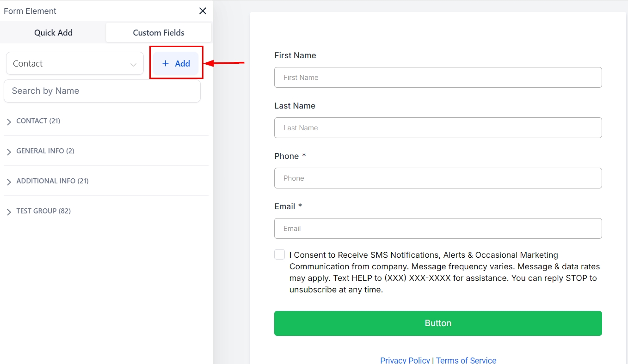Screen dimensions: 628x364
Task: Expand the ADDITIONAL INFO (21) group chevron
Action: (9, 182)
